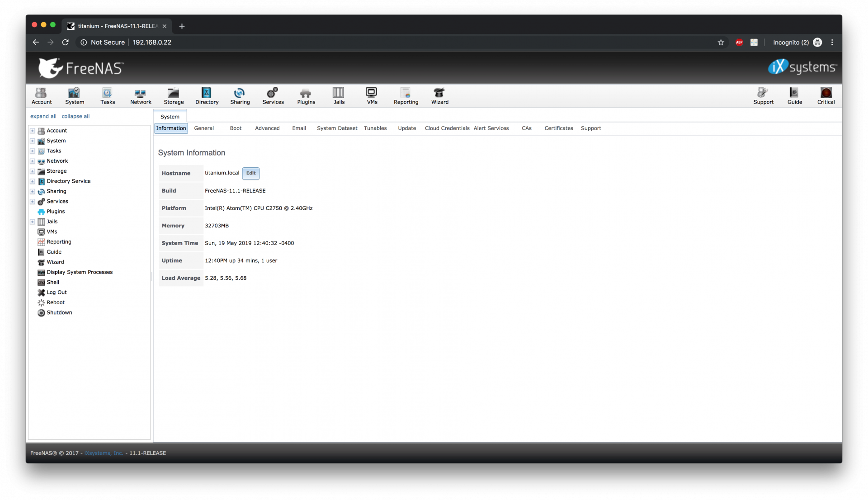868x500 pixels.
Task: Open the Cloud Credentials tab
Action: (x=447, y=128)
